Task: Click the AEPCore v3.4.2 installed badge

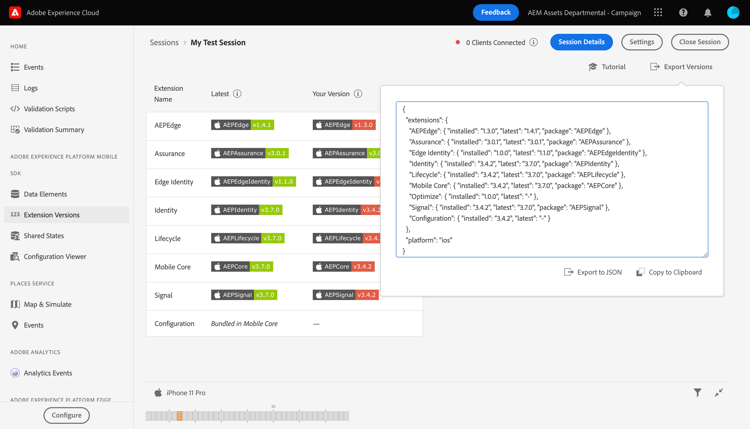Action: tap(344, 266)
